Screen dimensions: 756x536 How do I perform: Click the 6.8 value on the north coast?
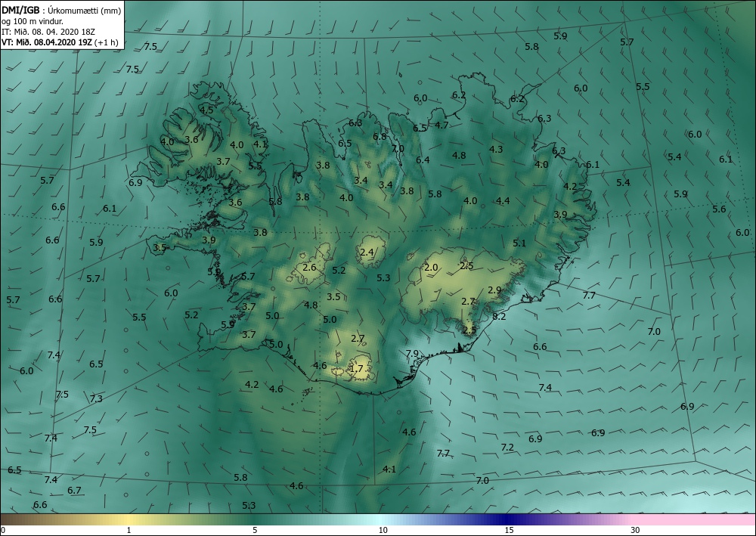380,136
